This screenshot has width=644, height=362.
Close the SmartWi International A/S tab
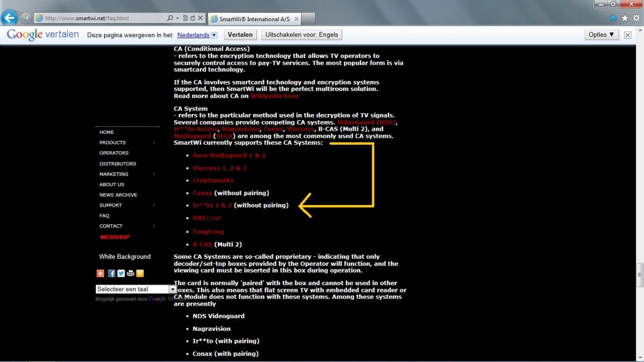[296, 19]
